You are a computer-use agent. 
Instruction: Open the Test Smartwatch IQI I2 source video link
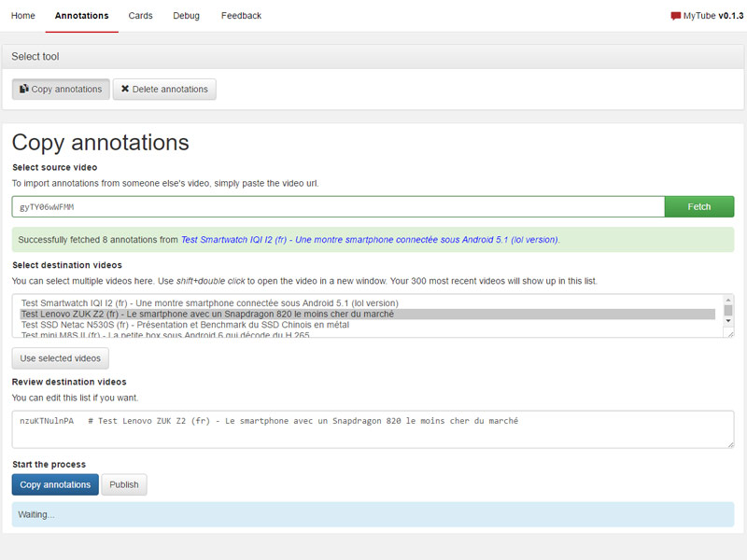[369, 240]
